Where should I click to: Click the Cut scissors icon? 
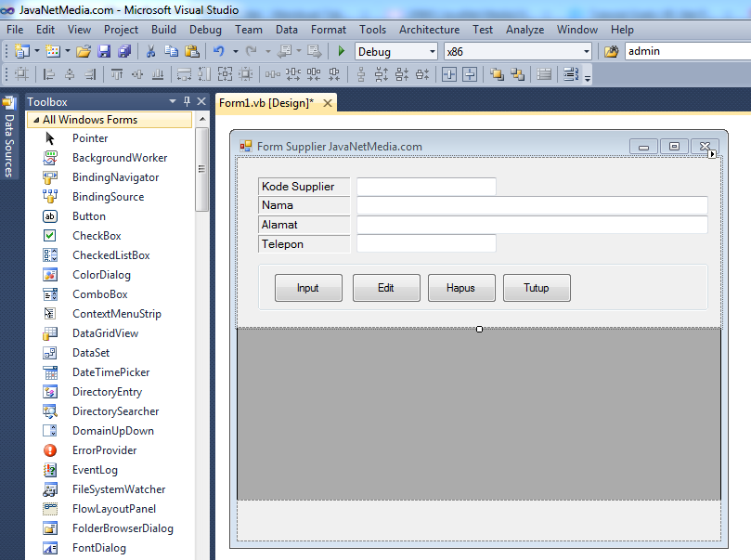click(x=150, y=51)
